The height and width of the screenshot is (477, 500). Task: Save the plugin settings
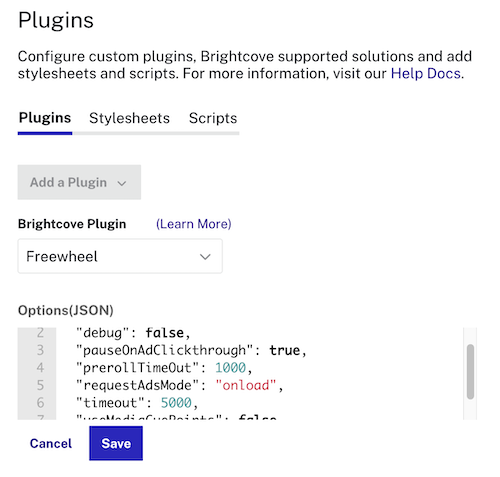click(x=116, y=443)
